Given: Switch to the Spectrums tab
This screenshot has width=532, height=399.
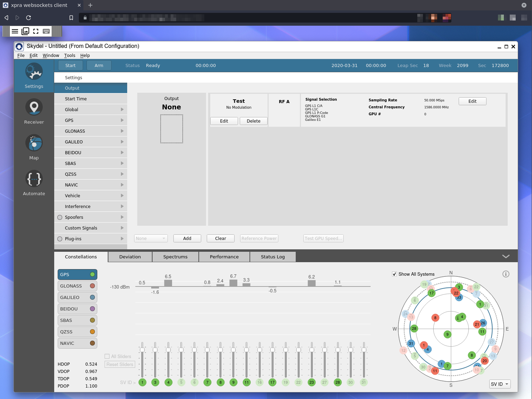Looking at the screenshot, I should click(175, 257).
